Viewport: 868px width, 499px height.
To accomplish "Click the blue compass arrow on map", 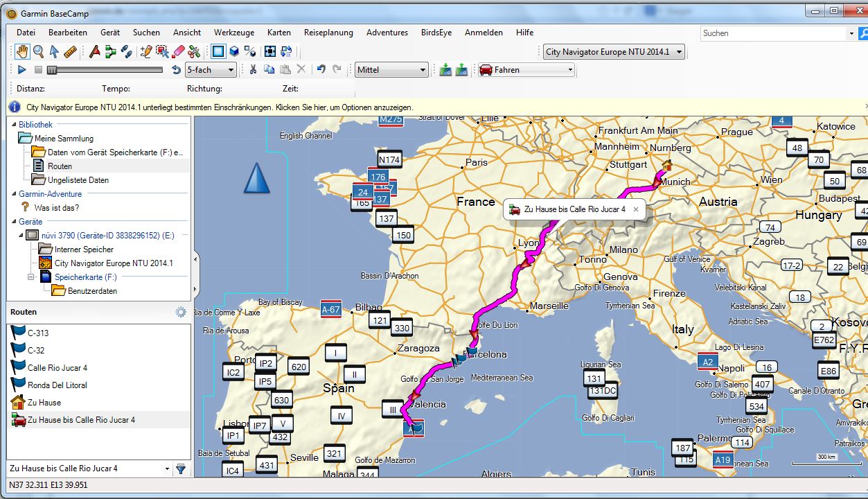I will (256, 177).
